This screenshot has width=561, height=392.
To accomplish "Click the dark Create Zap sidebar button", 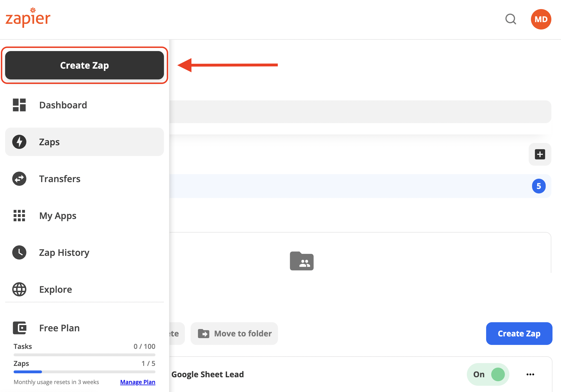I will point(85,65).
